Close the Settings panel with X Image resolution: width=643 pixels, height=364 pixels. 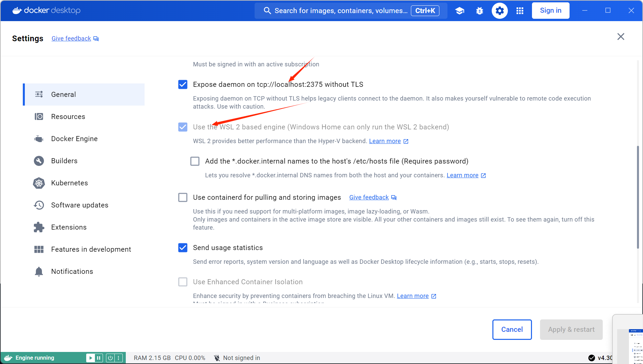[621, 37]
